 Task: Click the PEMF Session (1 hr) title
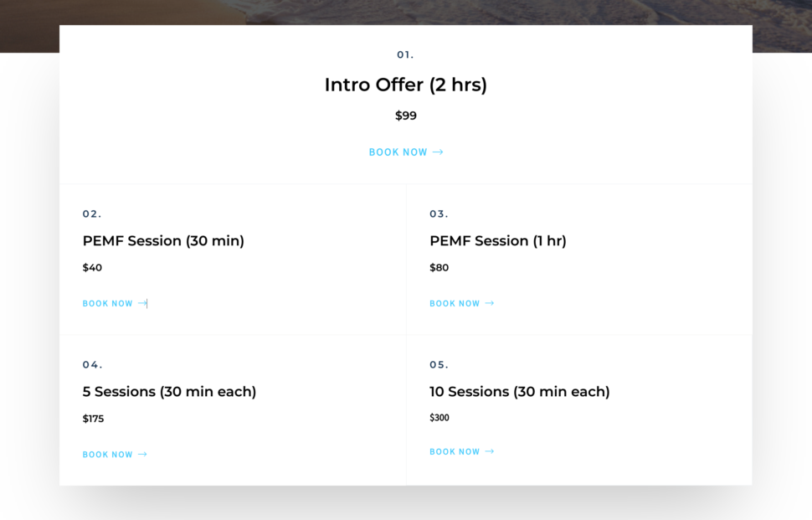[497, 241]
